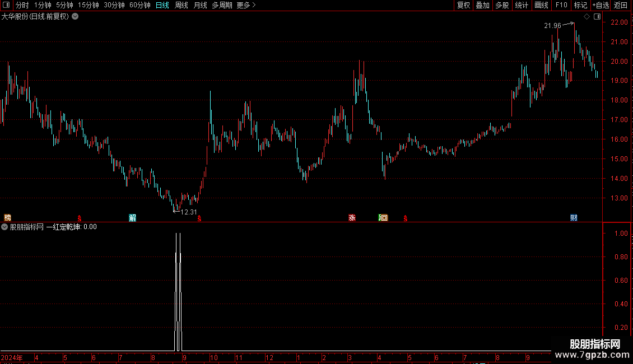
Task: Click the 0.20 indicator axis label
Action: [621, 328]
